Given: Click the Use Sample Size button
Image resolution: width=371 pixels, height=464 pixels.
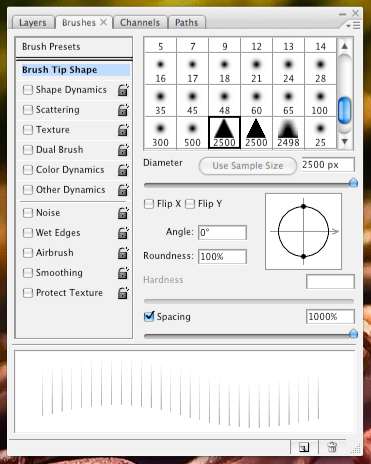Looking at the screenshot, I should [x=248, y=166].
